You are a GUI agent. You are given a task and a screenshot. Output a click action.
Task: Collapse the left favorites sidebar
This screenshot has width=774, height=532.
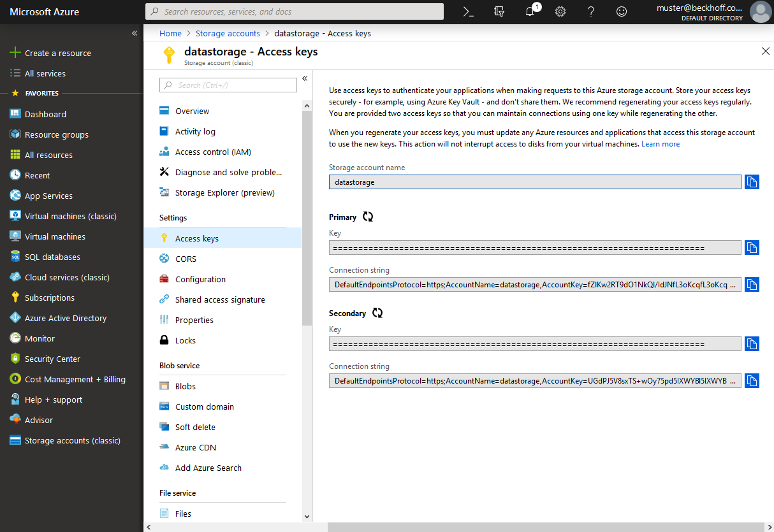coord(135,33)
